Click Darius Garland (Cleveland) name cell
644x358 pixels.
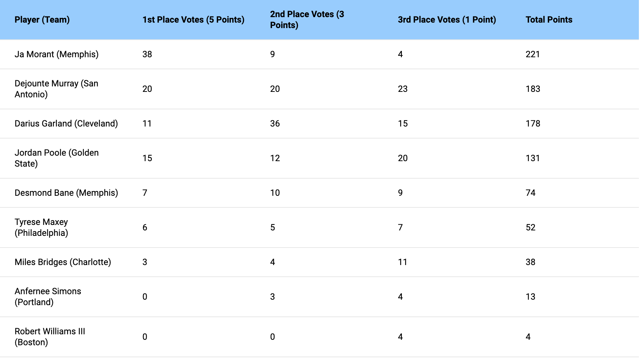coord(66,124)
